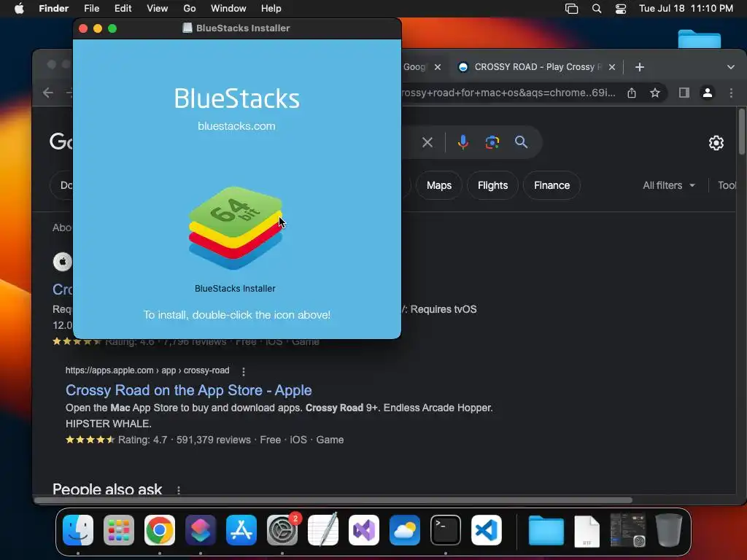Viewport: 747px width, 560px height.
Task: Bookmark this page with the star icon
Action: [655, 93]
